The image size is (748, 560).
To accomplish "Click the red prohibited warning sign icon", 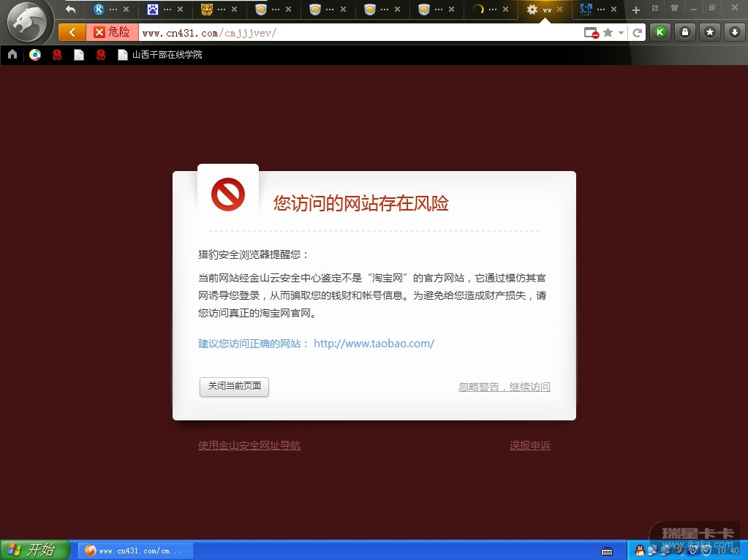I will [x=228, y=194].
